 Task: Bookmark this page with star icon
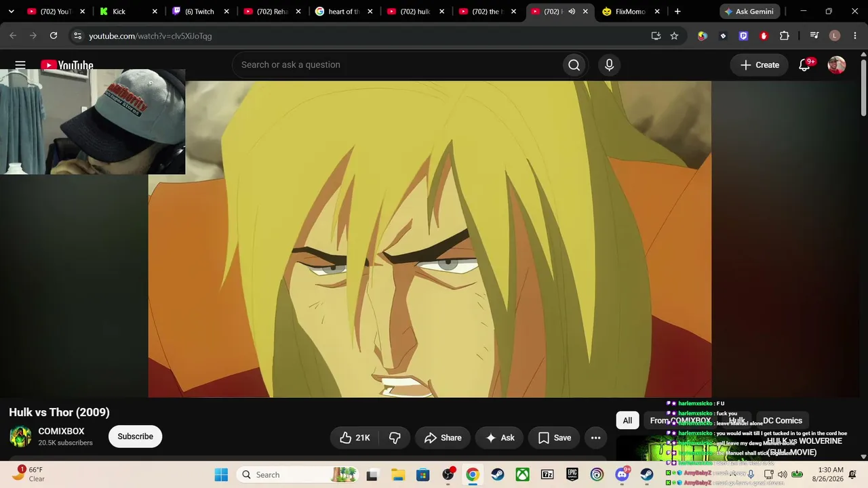coord(674,36)
